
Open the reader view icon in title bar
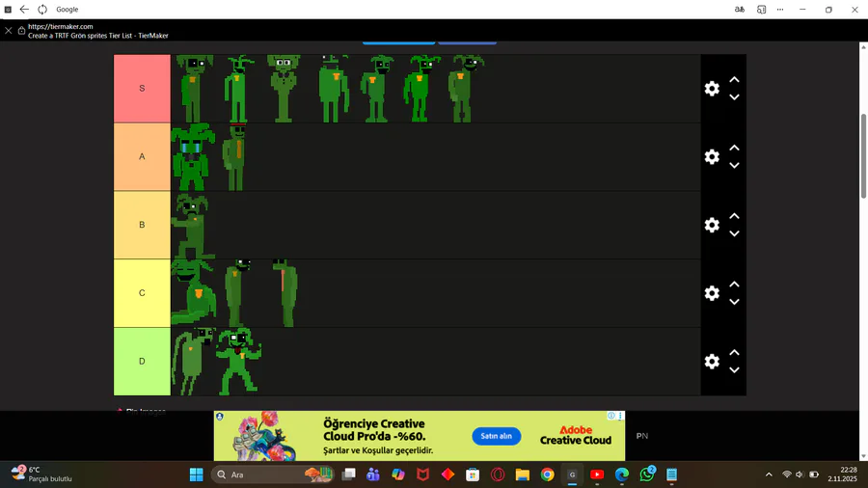(x=762, y=10)
